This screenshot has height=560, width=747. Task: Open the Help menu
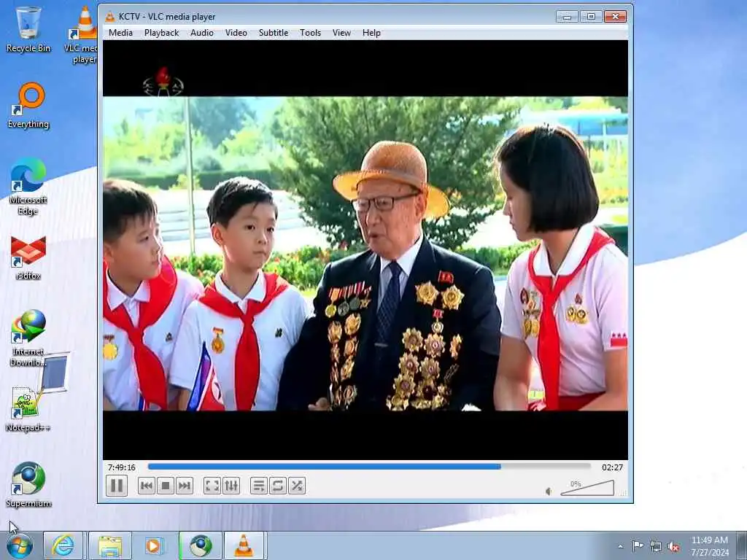[371, 33]
